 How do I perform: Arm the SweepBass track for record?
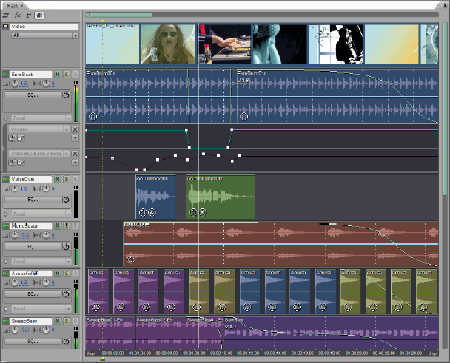tap(75, 321)
